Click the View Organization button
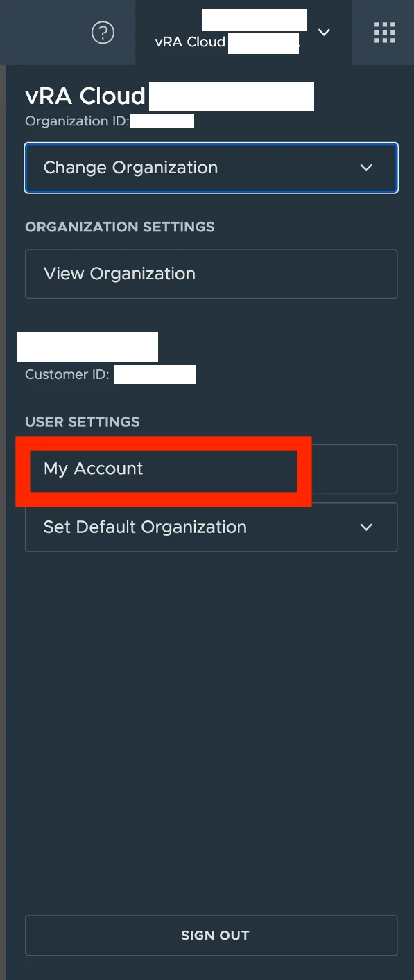The height and width of the screenshot is (980, 414). coord(212,274)
